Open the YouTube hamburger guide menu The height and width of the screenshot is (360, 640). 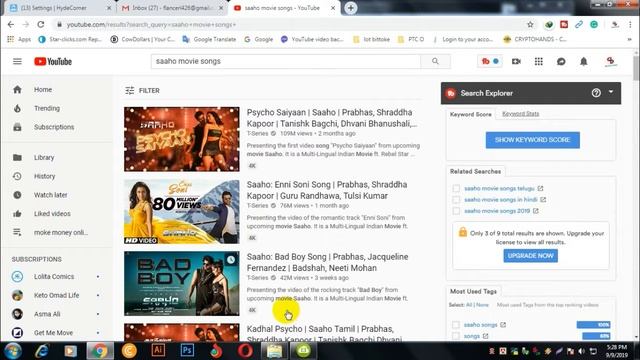17,61
